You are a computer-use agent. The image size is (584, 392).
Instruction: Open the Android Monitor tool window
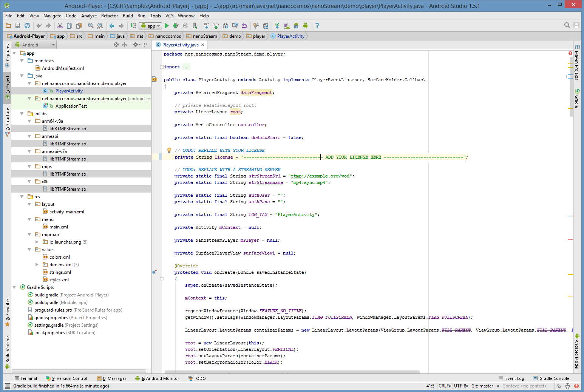pos(157,378)
